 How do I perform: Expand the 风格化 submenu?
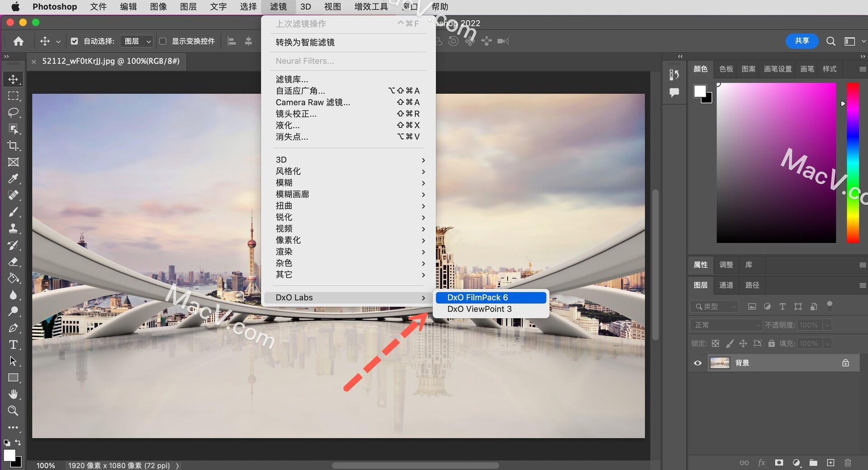(x=349, y=171)
